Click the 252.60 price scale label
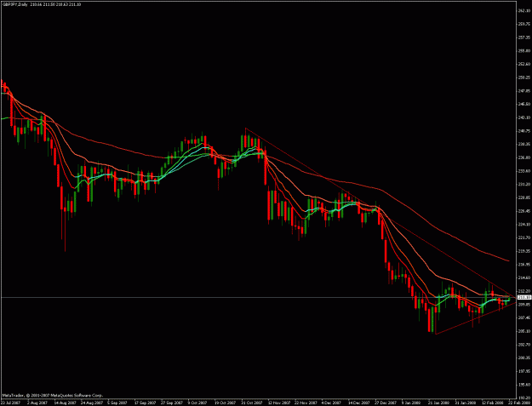 click(524, 64)
